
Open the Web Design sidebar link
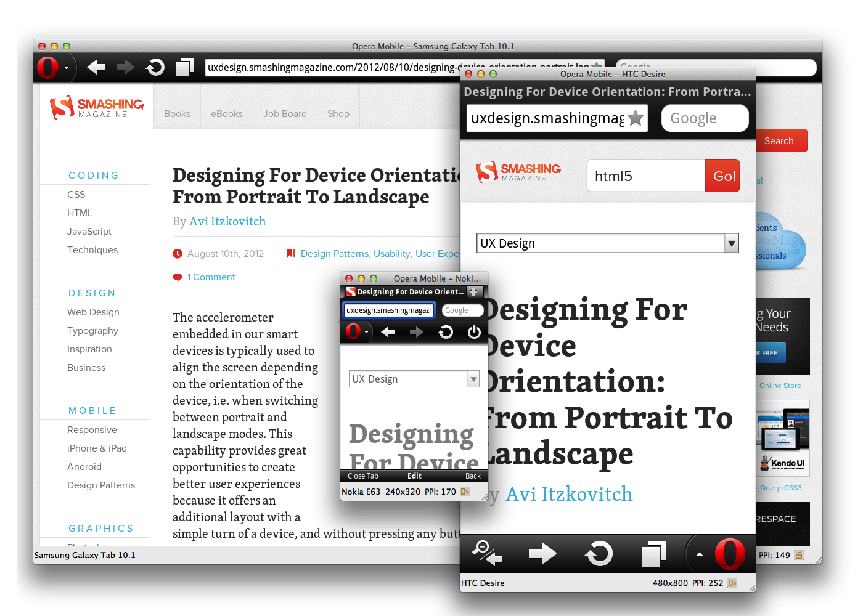[x=93, y=312]
